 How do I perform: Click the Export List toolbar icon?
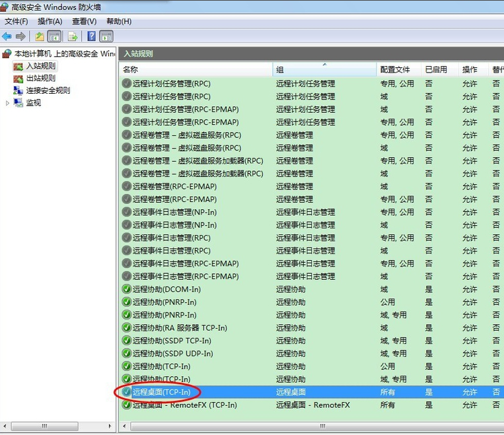point(72,36)
